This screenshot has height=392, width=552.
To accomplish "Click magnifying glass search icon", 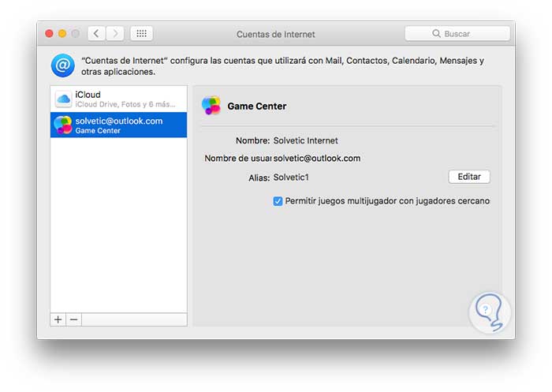I will 436,34.
